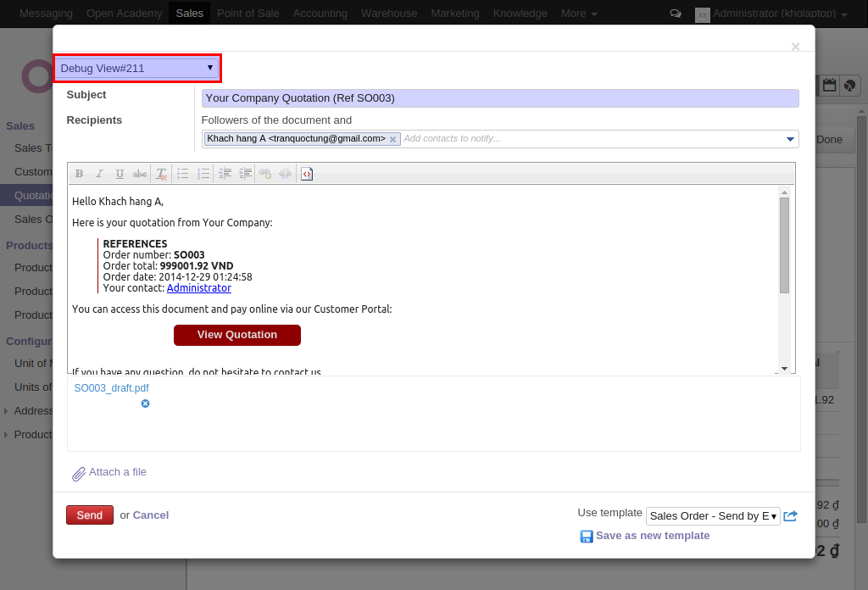
Task: Insert a numbered list
Action: coord(203,174)
